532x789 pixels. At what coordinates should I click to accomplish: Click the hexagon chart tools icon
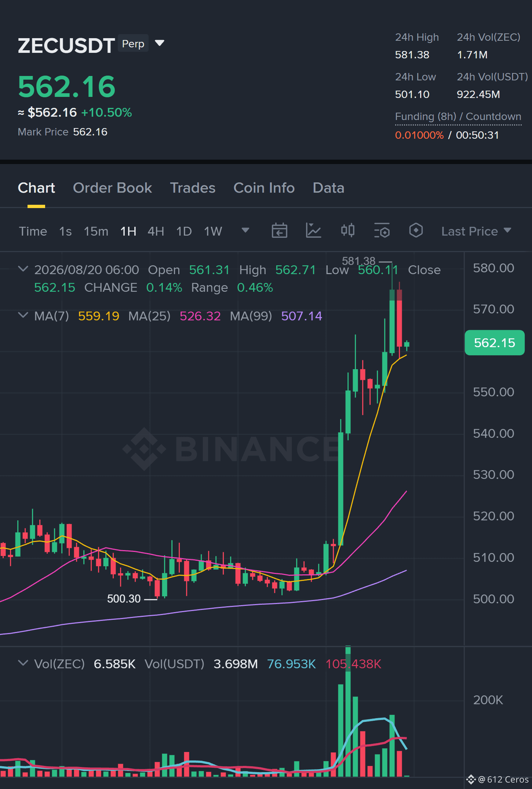click(416, 230)
